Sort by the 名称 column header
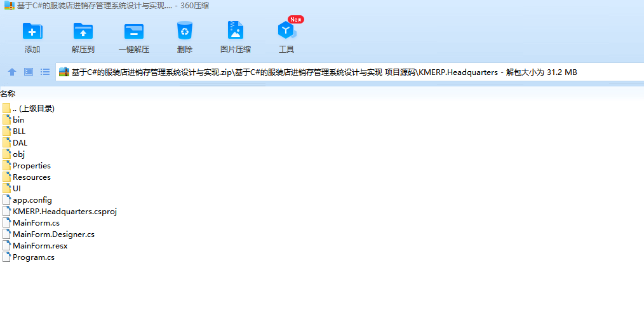 [x=8, y=94]
